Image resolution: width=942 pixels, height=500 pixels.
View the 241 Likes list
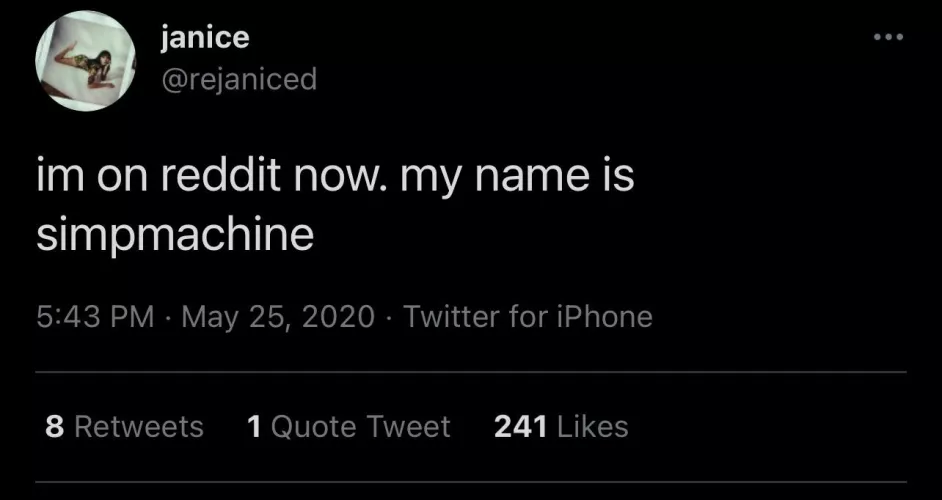tap(561, 427)
